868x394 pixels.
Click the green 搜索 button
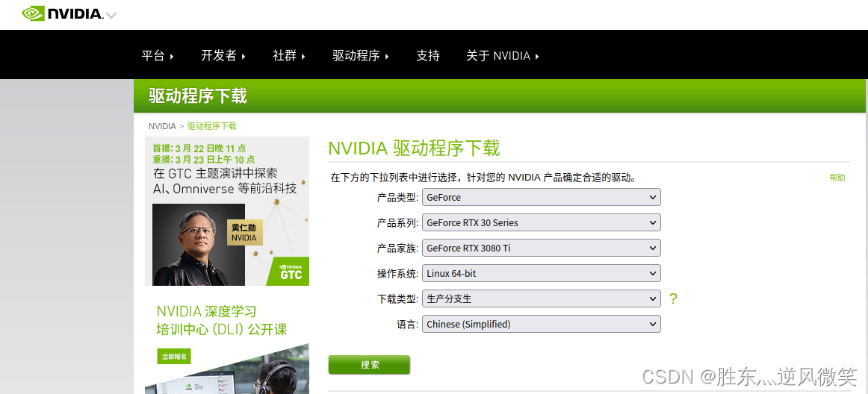(369, 365)
